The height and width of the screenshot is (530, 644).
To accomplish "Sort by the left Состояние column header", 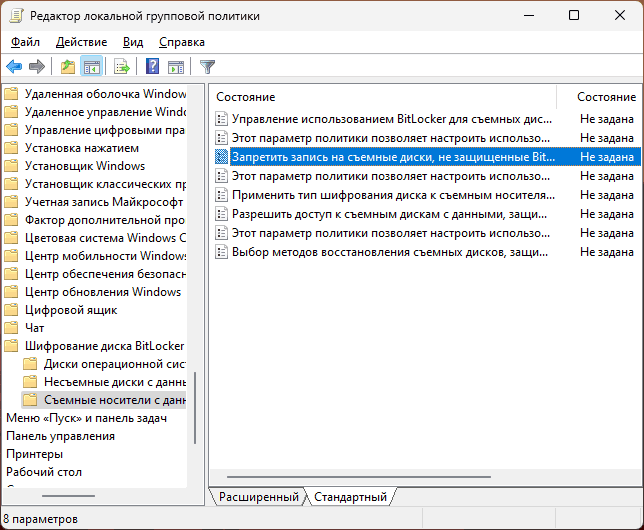I will pos(384,97).
